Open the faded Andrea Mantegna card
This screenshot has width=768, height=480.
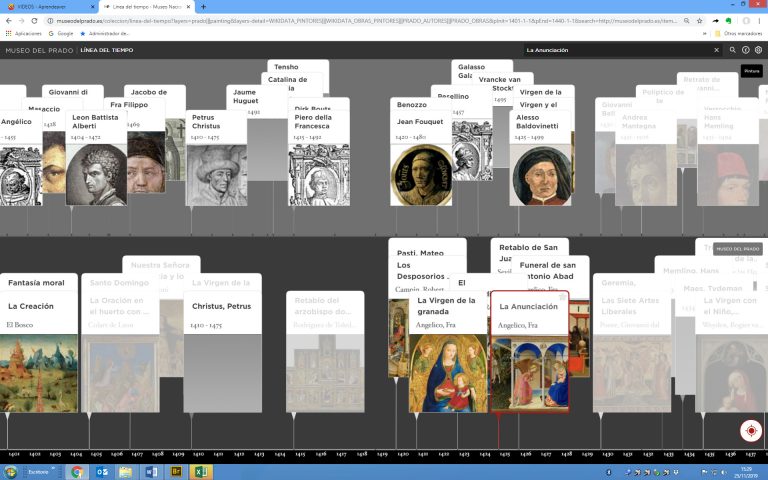[x=646, y=157]
